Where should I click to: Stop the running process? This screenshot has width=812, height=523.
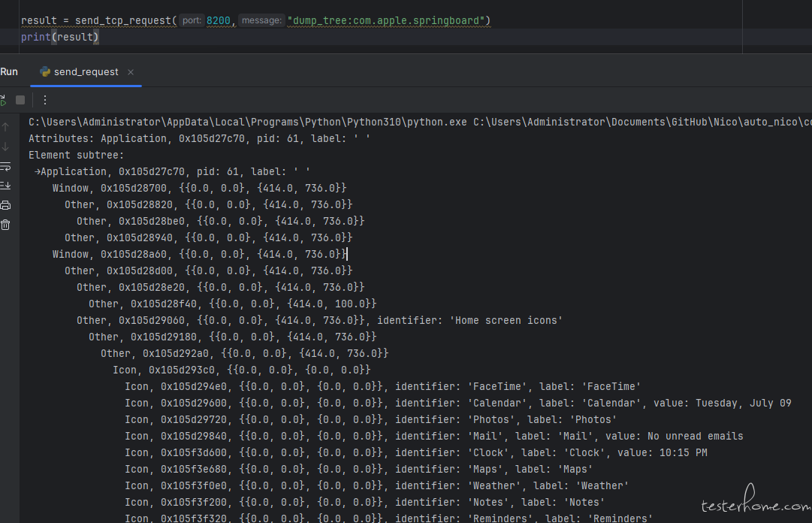20,100
